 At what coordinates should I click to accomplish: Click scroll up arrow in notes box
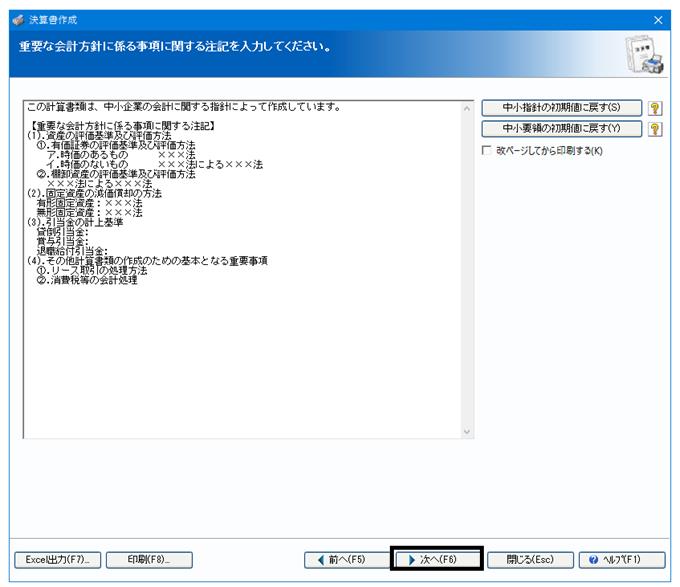(x=467, y=108)
